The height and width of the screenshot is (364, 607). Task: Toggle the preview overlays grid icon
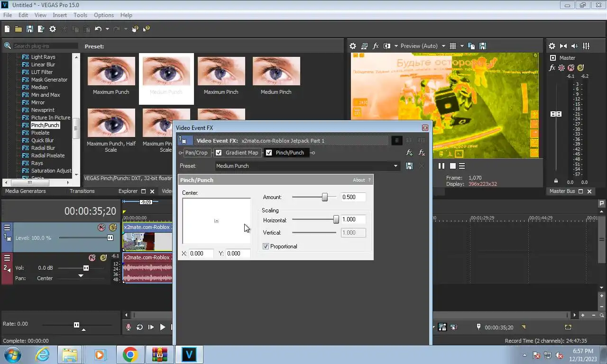453,46
